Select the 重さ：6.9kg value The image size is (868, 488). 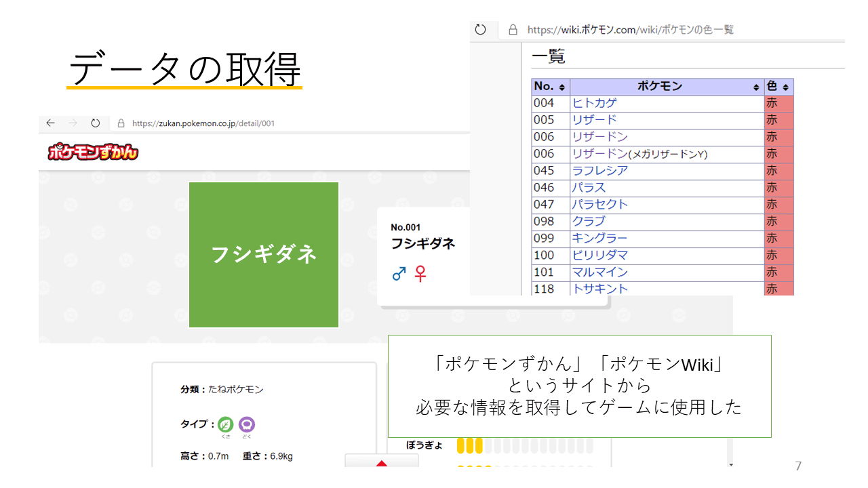click(267, 456)
